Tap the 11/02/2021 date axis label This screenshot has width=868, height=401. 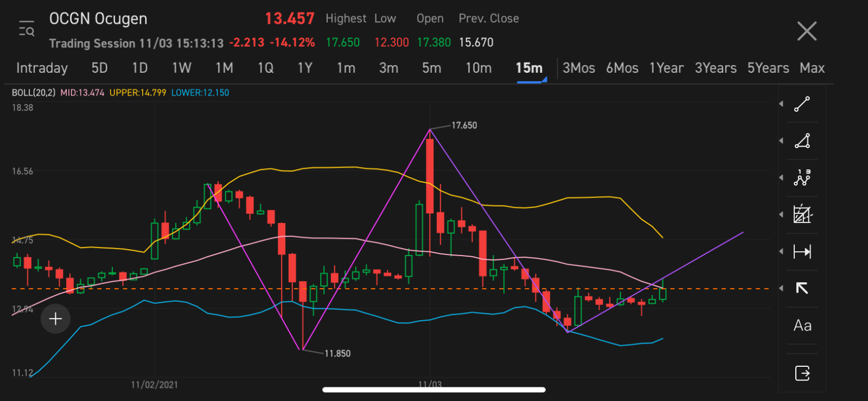(155, 385)
